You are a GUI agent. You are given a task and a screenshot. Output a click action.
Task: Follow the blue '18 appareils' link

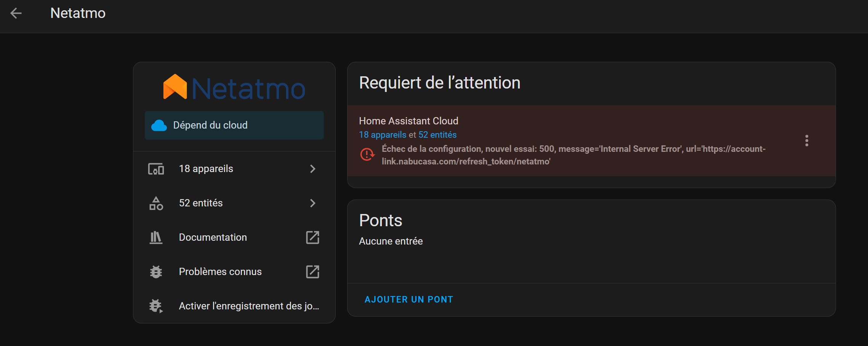coord(383,135)
